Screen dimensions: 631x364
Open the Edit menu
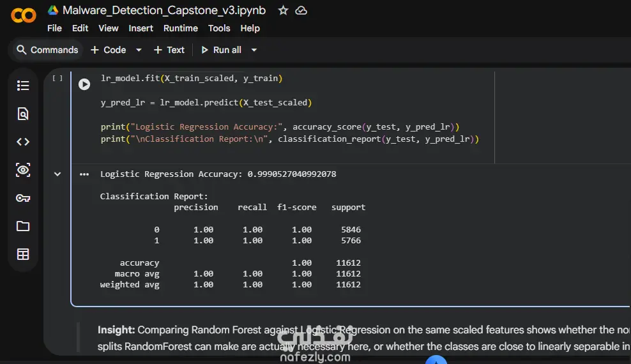point(80,28)
